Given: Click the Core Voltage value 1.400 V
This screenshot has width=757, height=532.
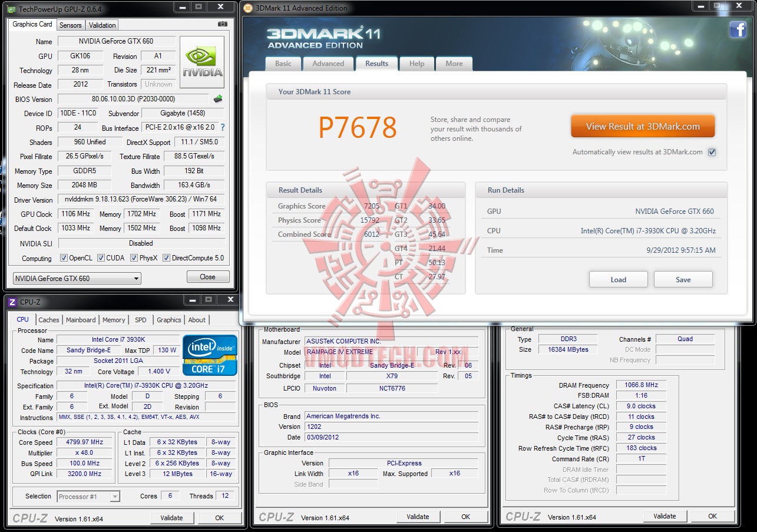Looking at the screenshot, I should point(159,371).
